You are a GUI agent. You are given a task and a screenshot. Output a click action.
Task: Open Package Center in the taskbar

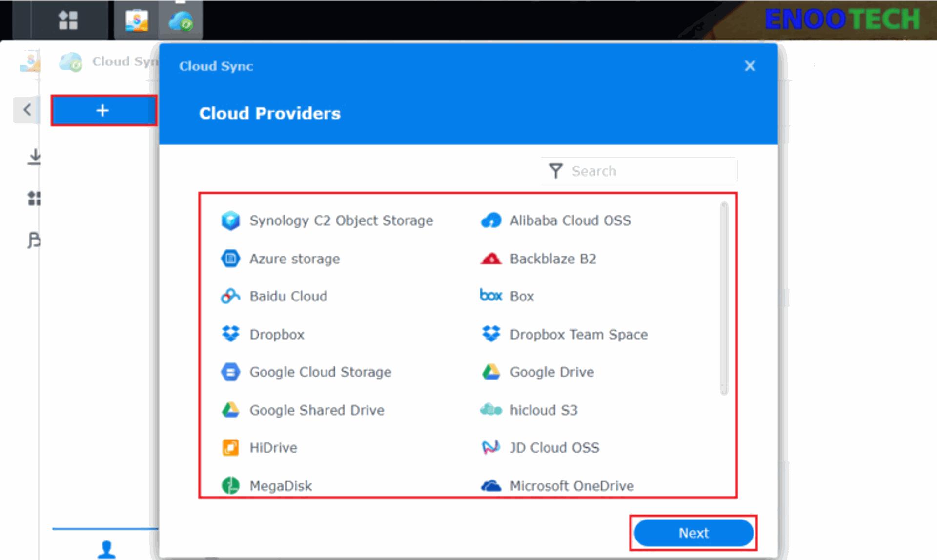pos(137,20)
